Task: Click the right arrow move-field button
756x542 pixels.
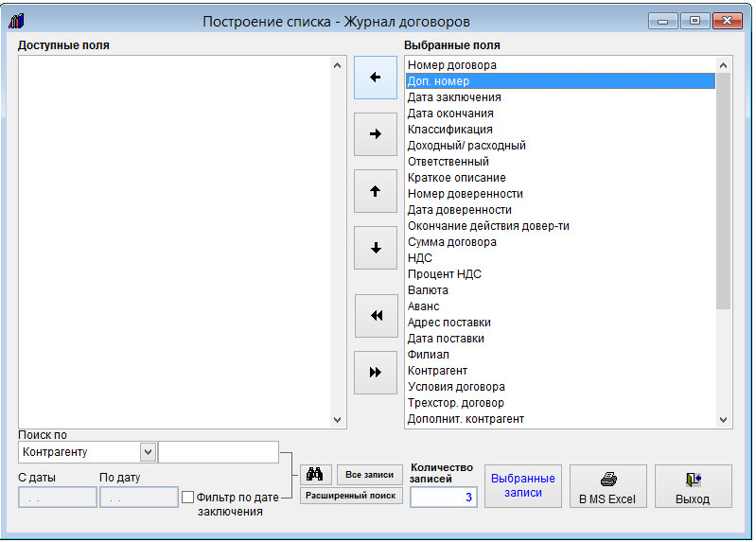Action: pos(375,134)
